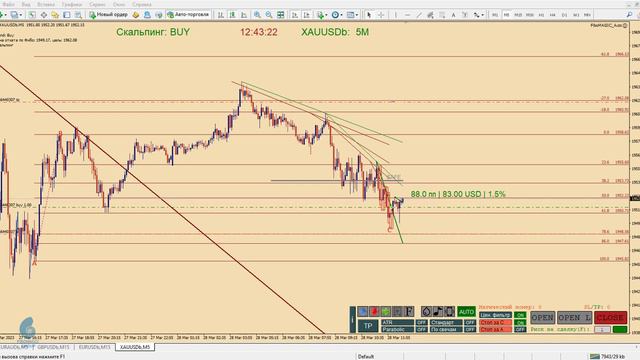Switch chart to line chart icon
The width and height of the screenshot is (640, 360).
point(244,15)
